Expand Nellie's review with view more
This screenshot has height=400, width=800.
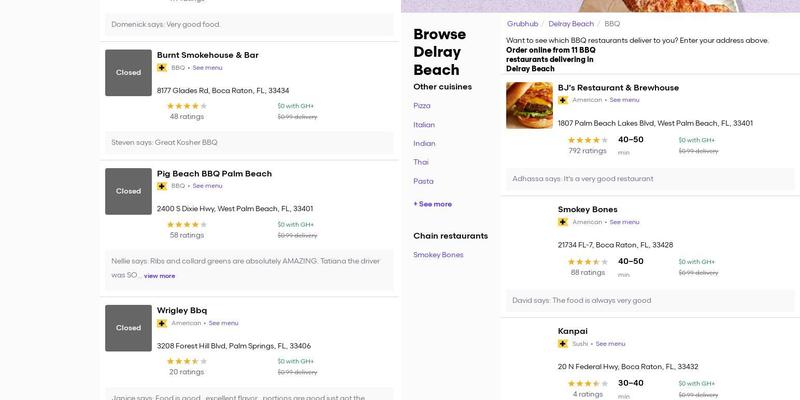tap(159, 276)
